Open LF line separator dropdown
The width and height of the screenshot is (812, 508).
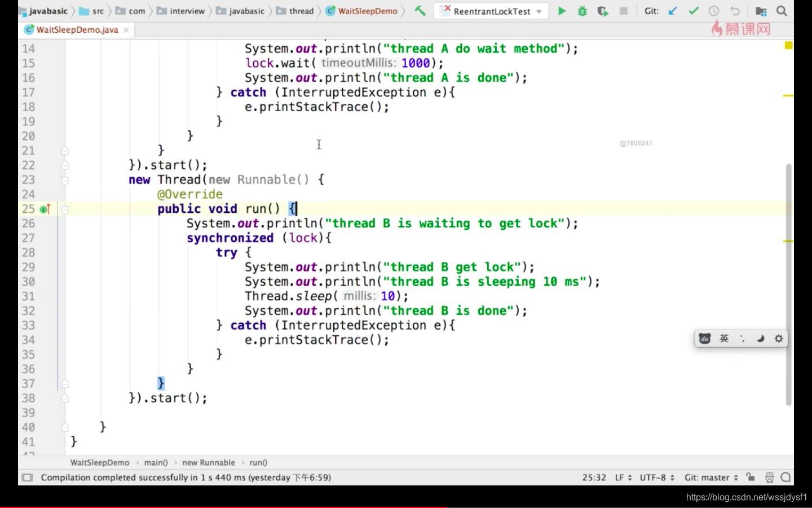pos(623,478)
